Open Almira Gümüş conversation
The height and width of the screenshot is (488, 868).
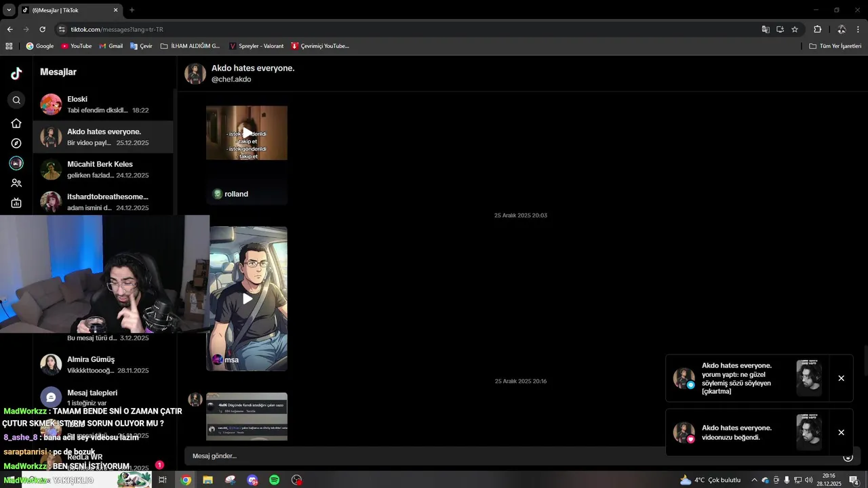click(x=103, y=365)
